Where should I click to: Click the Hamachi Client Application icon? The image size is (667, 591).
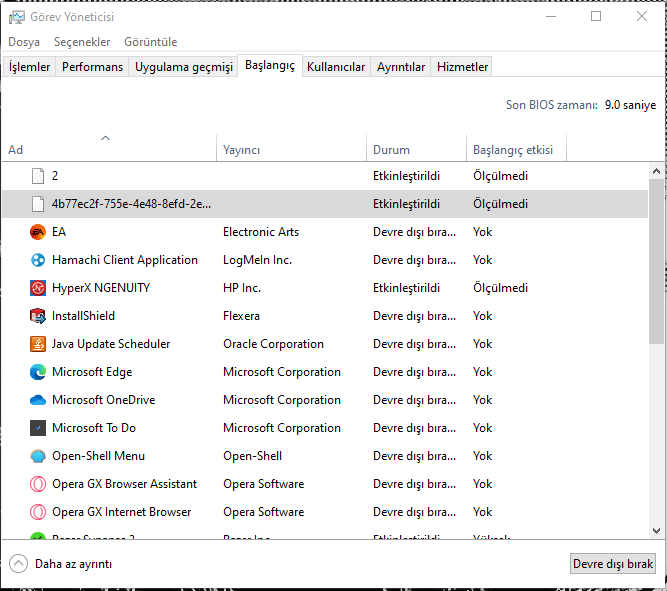pyautogui.click(x=38, y=260)
